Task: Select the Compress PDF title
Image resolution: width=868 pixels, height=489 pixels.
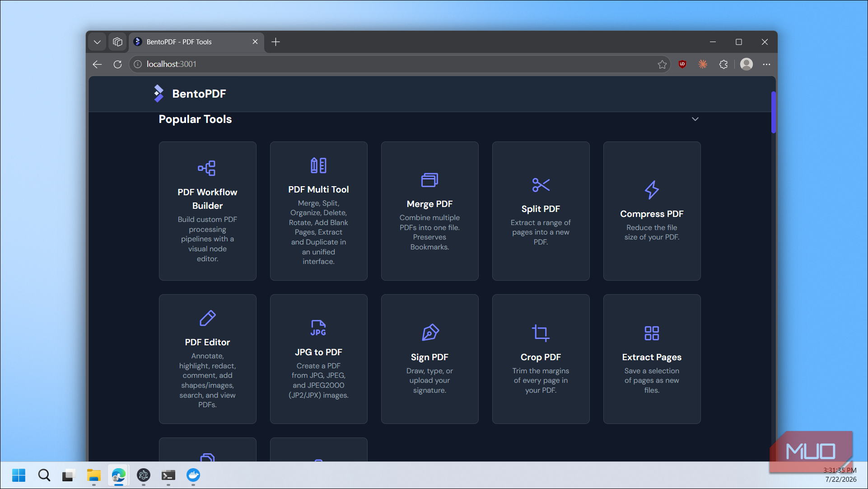Action: coord(652,214)
